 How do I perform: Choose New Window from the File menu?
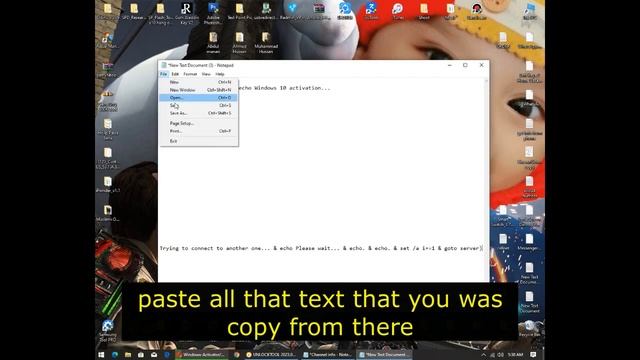click(x=198, y=90)
